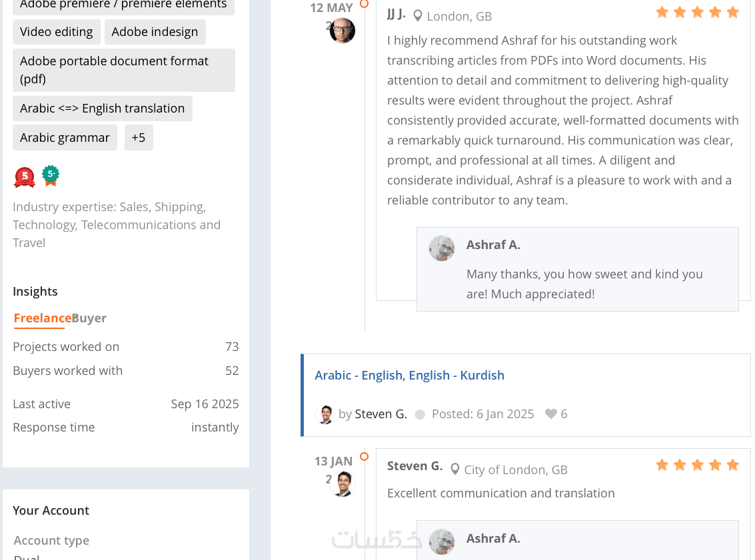The height and width of the screenshot is (560, 755).
Task: Open Steven G. profile link after 'by'
Action: 380,414
